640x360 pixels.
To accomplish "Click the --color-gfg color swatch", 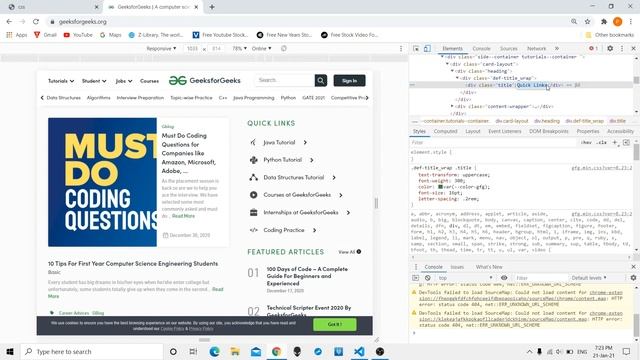I will coord(440,187).
